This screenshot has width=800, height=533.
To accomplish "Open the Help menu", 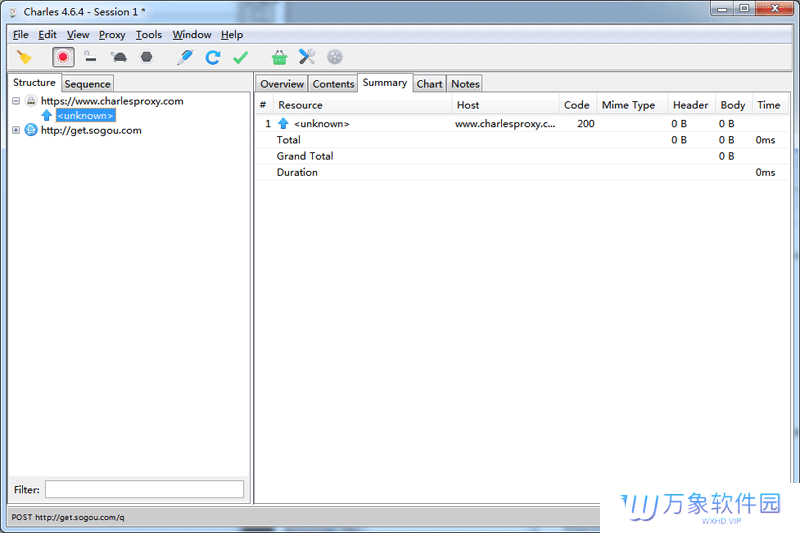I will point(232,35).
